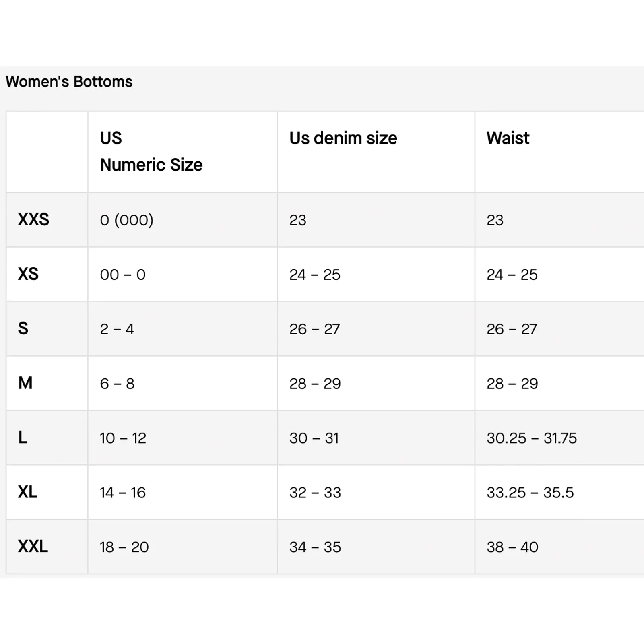Click the Women's Bottoms heading
Viewport: 644px width, 644px height.
pos(69,82)
